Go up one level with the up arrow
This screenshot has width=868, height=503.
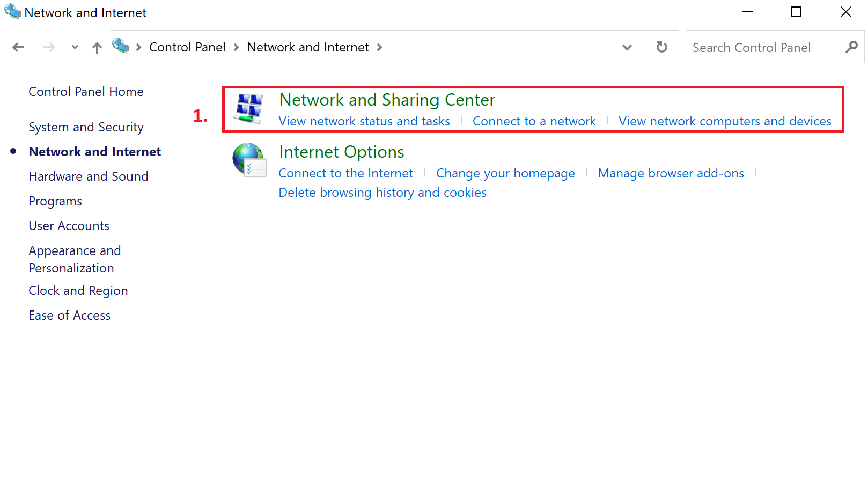(97, 47)
